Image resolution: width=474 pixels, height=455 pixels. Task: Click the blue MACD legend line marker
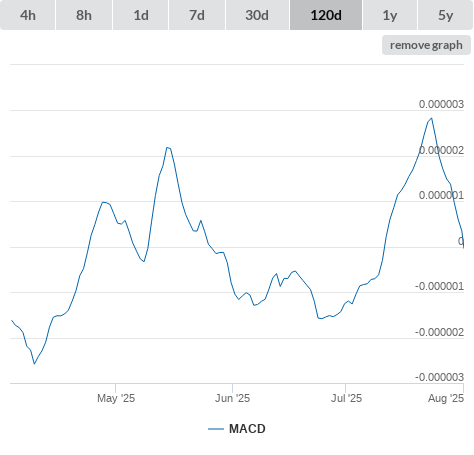point(216,429)
